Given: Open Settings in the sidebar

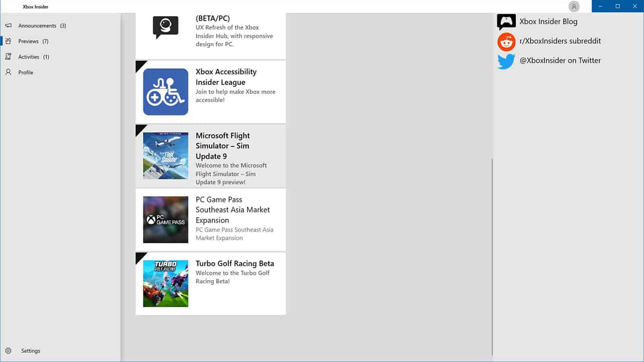Looking at the screenshot, I should pyautogui.click(x=60, y=351).
